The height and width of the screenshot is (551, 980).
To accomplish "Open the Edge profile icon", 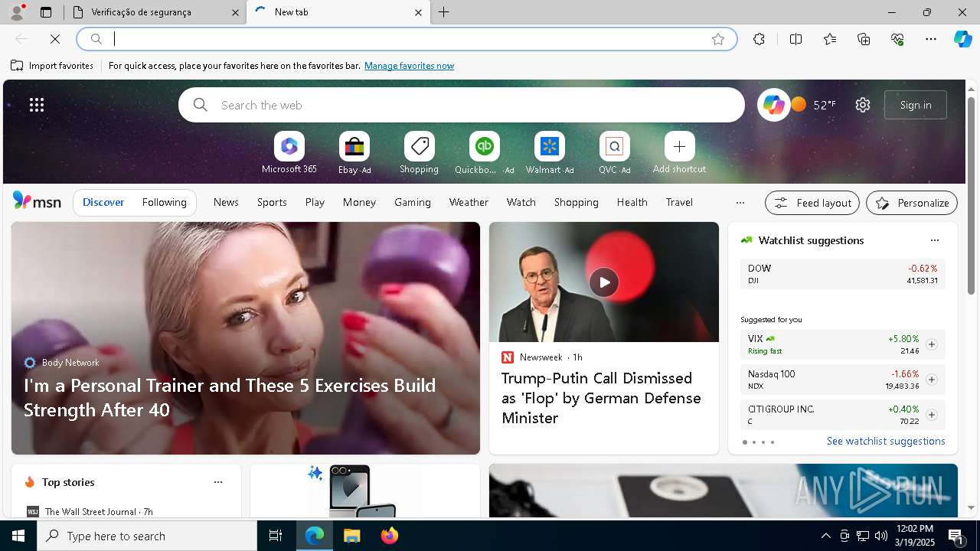I will pyautogui.click(x=17, y=12).
